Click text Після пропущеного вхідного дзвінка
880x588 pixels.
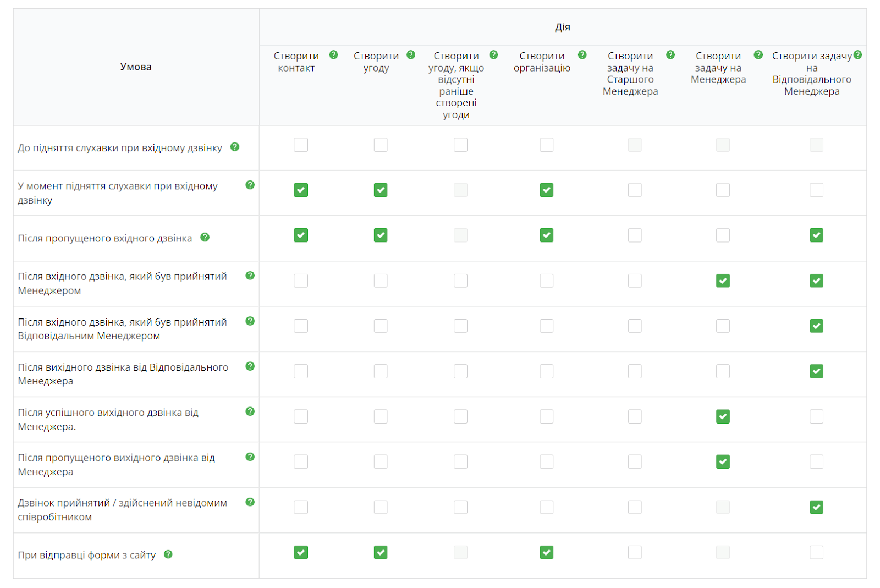pos(105,238)
